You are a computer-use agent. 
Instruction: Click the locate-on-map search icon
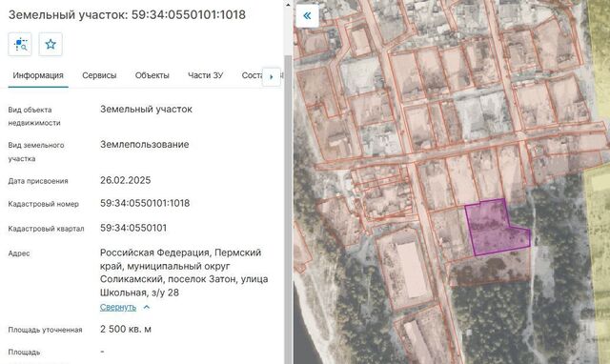tap(20, 45)
